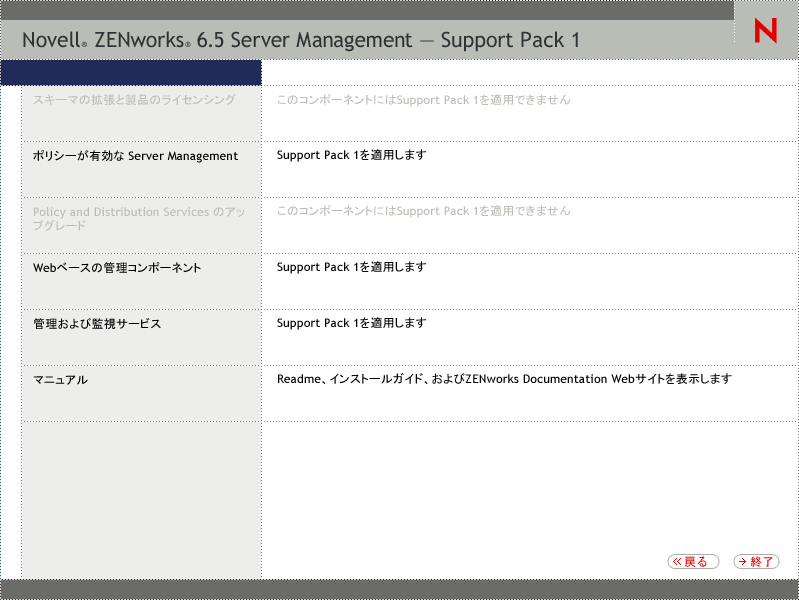This screenshot has height=600, width=799.
Task: Click the greyed description beside スキーマの拡張
Action: point(423,100)
